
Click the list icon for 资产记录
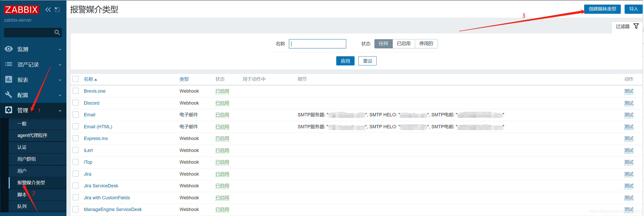[x=9, y=64]
